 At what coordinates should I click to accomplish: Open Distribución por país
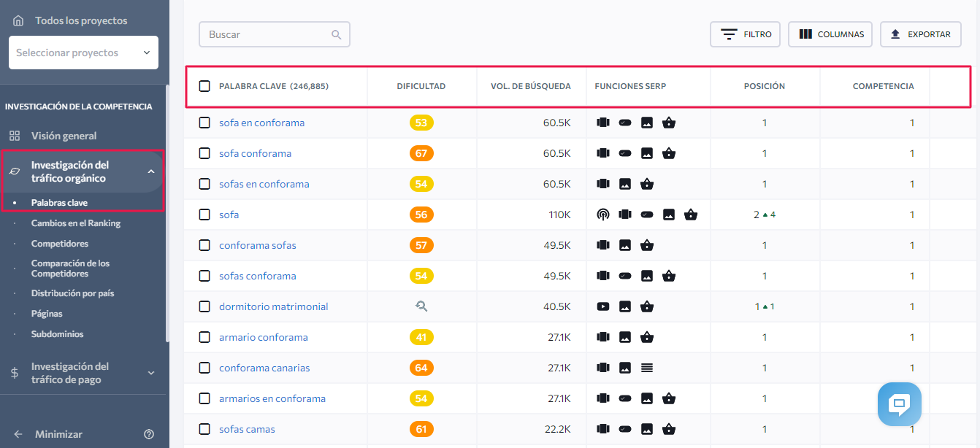tap(72, 293)
